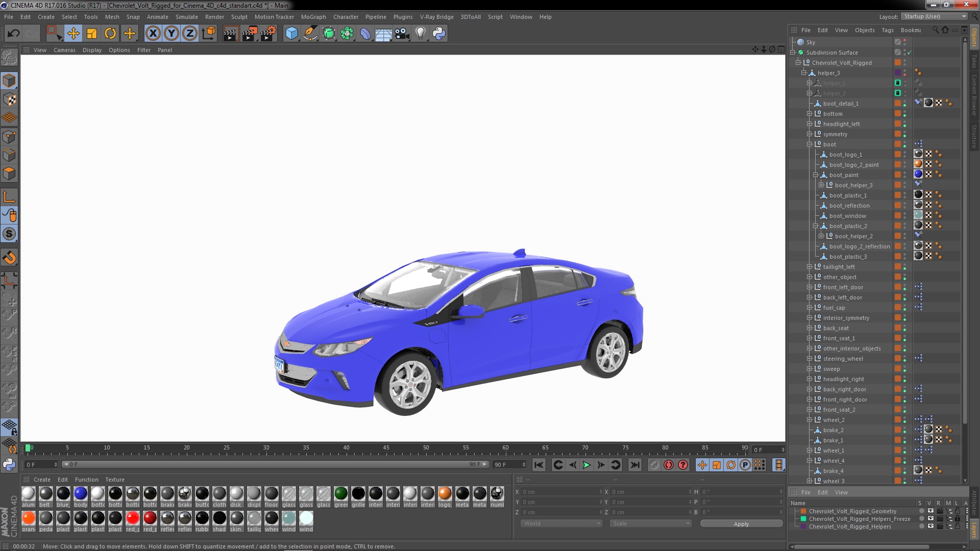Toggle visibility dots for Sky object
The height and width of the screenshot is (551, 980).
click(905, 42)
